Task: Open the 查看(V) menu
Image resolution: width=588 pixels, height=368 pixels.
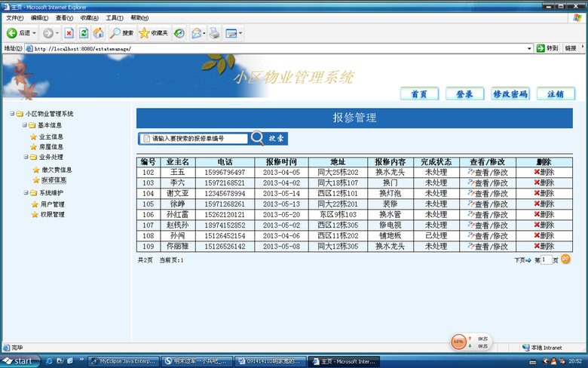Action: [64, 17]
